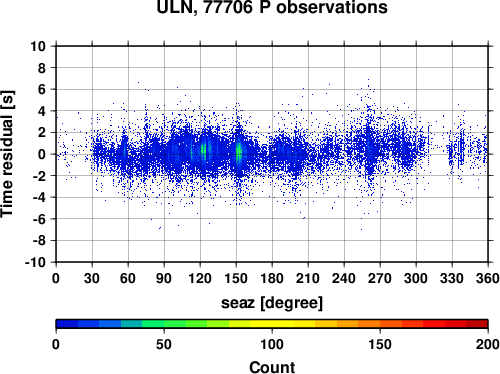
Task: Click the data cluster near 260 degrees
Action: (368, 150)
